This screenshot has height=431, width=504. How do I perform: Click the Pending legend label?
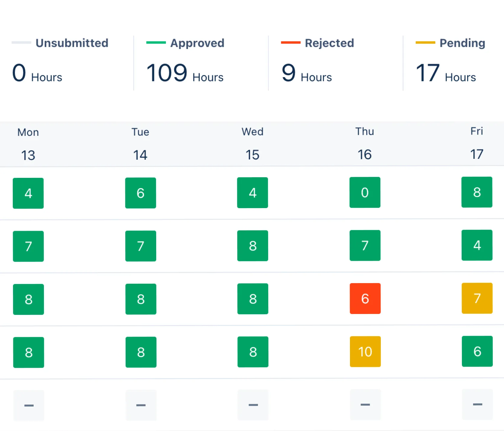click(462, 43)
